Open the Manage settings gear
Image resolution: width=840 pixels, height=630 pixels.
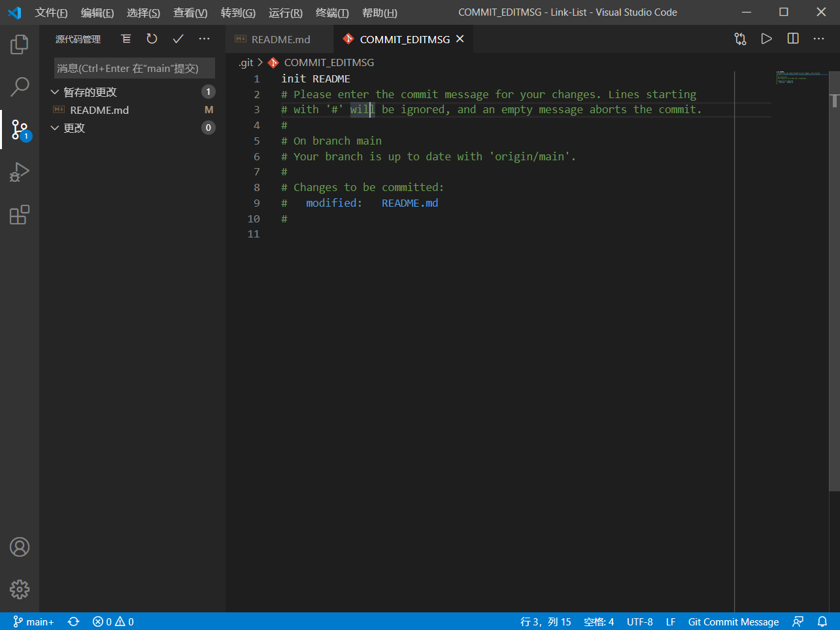click(x=20, y=589)
